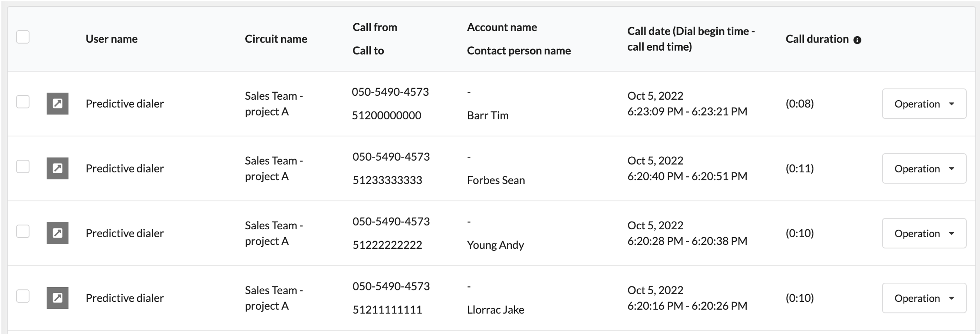Click contact name Forbes Sean
This screenshot has width=980, height=334.
tap(496, 180)
